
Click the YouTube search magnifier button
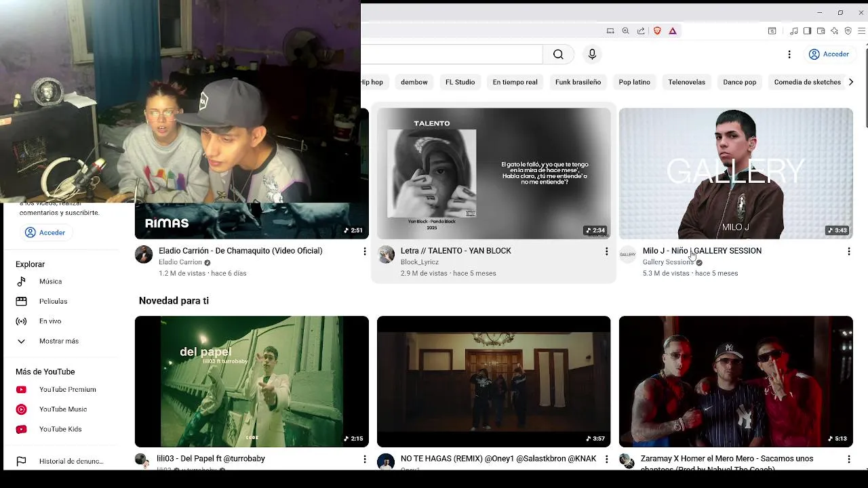[558, 54]
